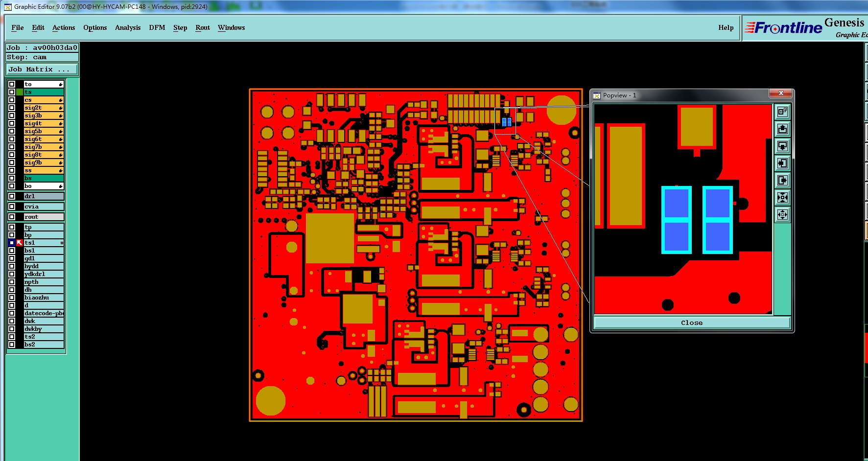The image size is (868, 461).
Task: Open the DFM menu
Action: 157,28
